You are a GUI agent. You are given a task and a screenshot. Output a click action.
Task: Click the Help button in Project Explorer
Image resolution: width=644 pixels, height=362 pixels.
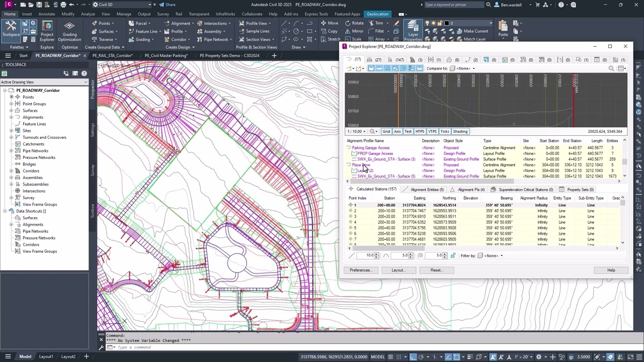[x=611, y=270]
